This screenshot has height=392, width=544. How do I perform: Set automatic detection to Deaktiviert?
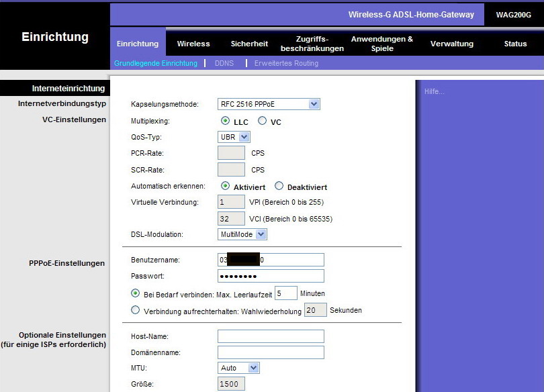click(279, 187)
